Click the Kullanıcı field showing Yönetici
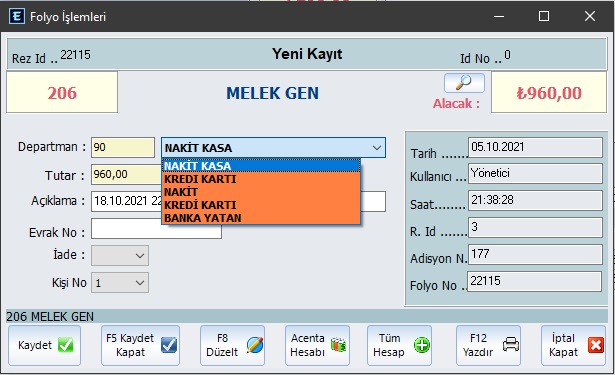 (535, 173)
